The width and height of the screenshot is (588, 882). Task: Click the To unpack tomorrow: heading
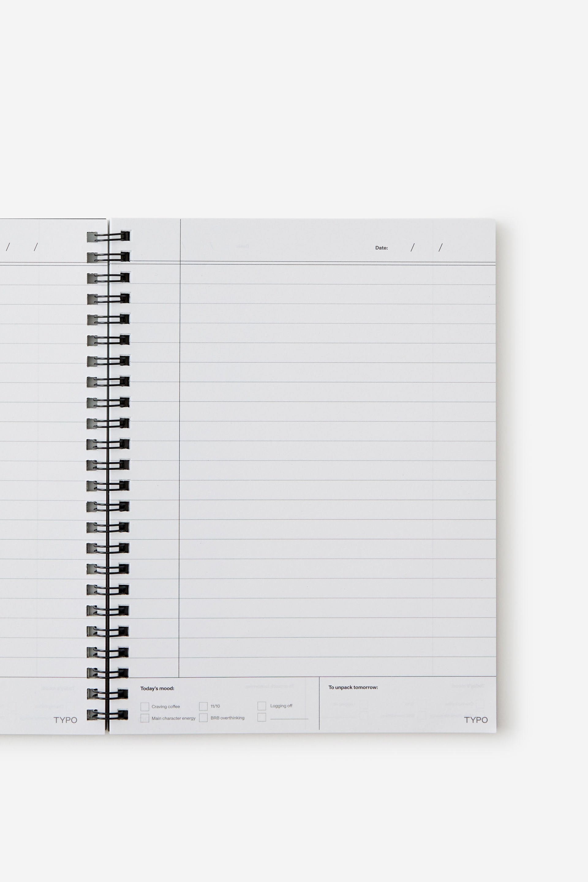pos(353,687)
